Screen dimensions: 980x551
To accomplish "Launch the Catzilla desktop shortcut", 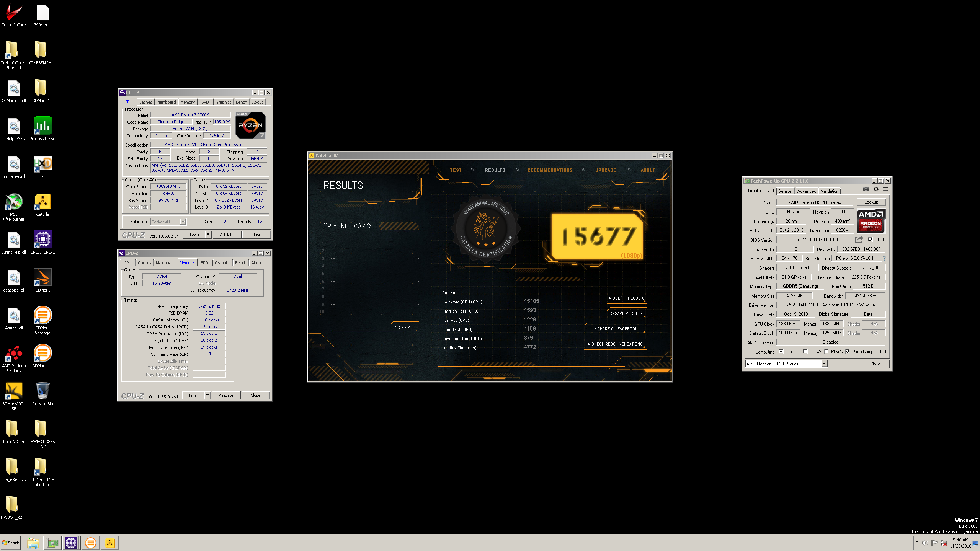I will 42,205.
